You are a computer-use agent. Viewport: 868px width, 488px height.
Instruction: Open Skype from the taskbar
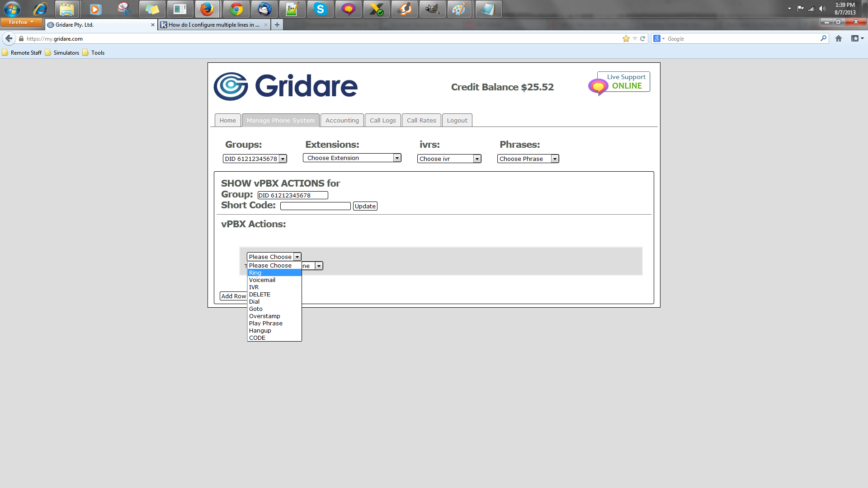coord(320,9)
